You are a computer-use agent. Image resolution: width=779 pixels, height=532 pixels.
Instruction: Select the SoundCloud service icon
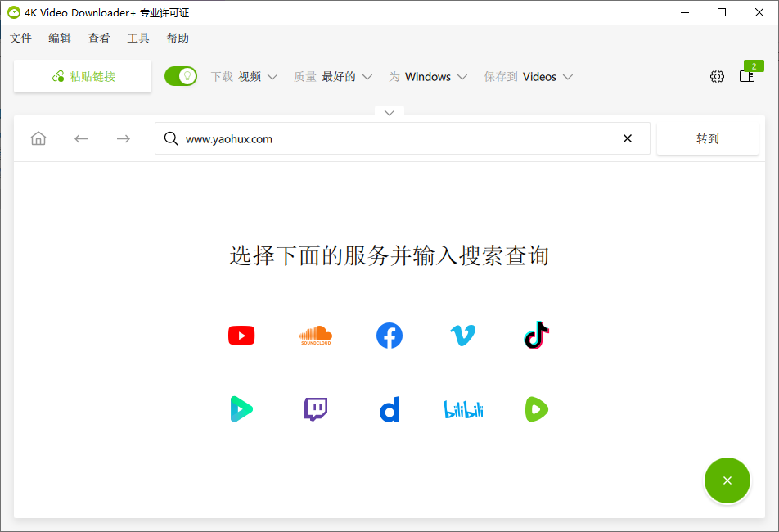click(316, 335)
